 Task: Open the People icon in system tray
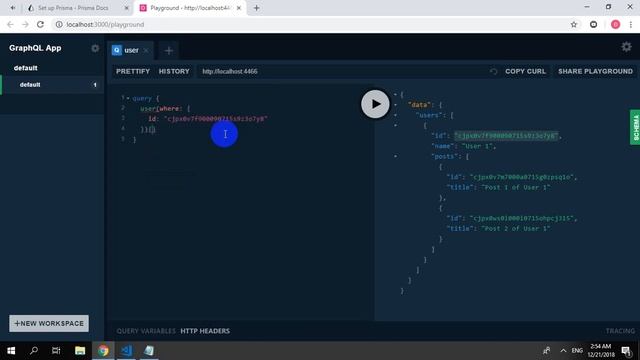click(547, 351)
